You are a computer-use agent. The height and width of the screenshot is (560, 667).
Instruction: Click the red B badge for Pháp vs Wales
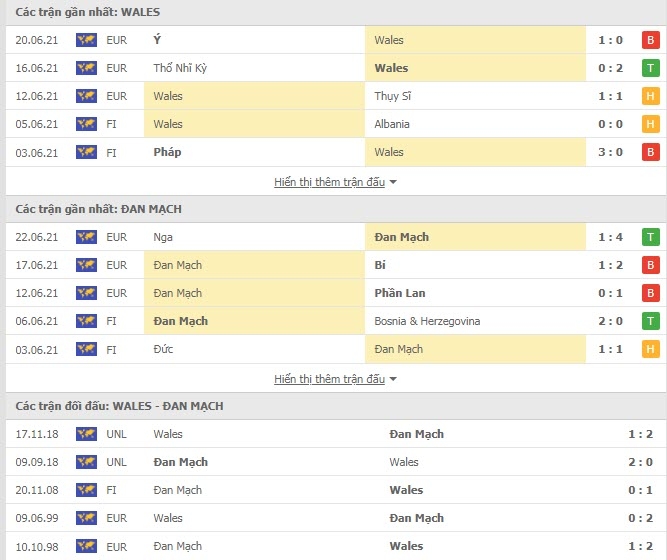click(x=650, y=152)
